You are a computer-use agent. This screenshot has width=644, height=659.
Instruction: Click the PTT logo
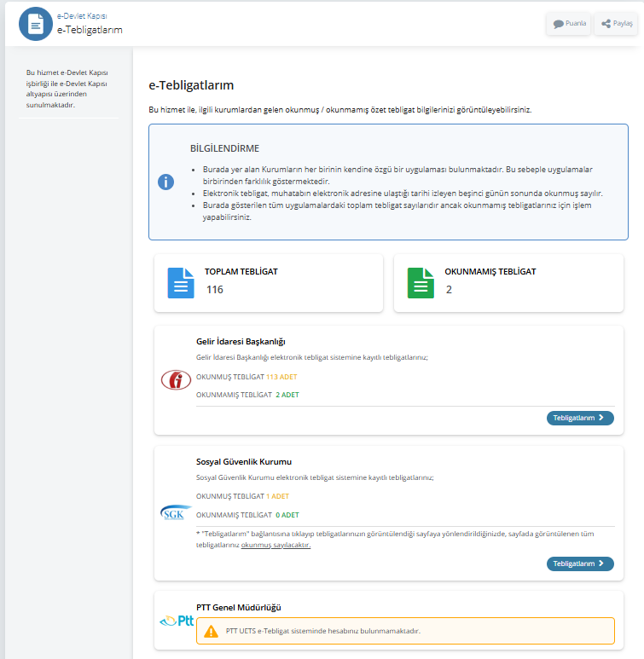click(177, 621)
